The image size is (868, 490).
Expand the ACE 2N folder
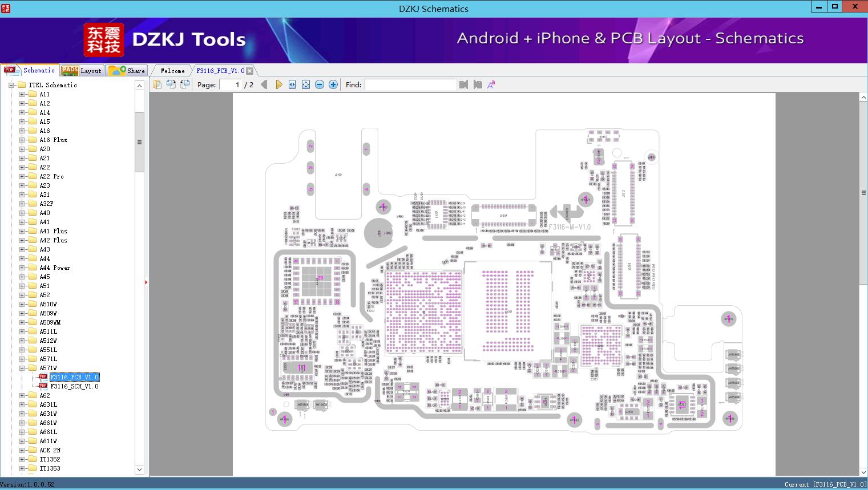click(22, 450)
